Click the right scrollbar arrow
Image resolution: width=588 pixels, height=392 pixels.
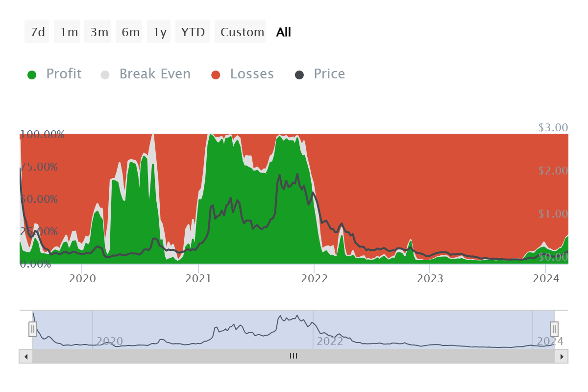coord(562,356)
